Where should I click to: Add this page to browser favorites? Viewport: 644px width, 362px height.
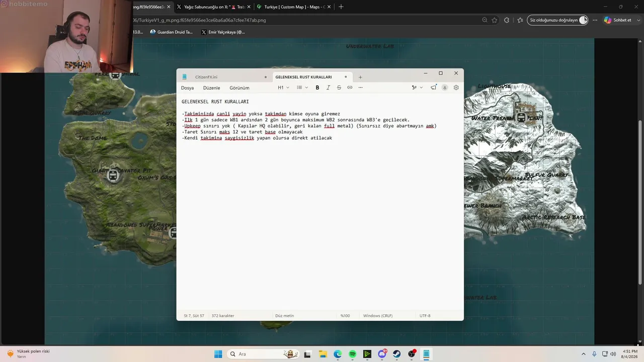pyautogui.click(x=495, y=20)
